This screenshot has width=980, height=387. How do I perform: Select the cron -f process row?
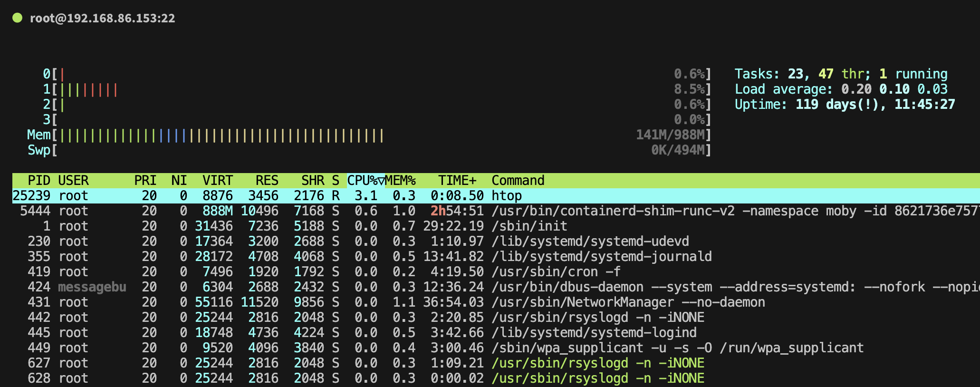click(x=496, y=271)
